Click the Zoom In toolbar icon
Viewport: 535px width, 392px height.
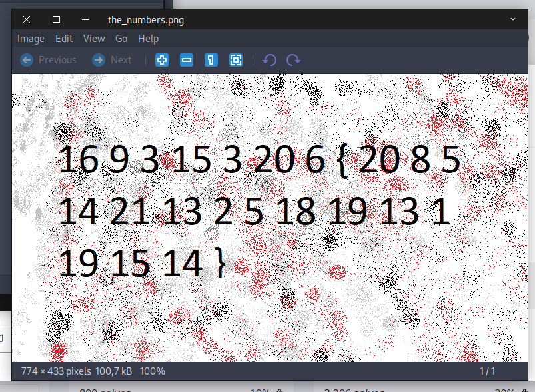tap(162, 60)
